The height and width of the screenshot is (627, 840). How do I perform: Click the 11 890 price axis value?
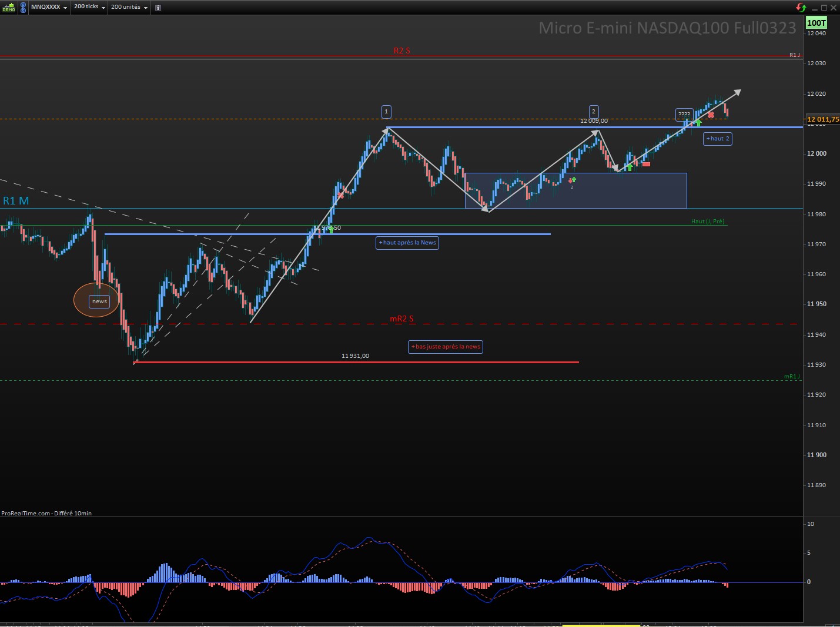click(x=816, y=485)
